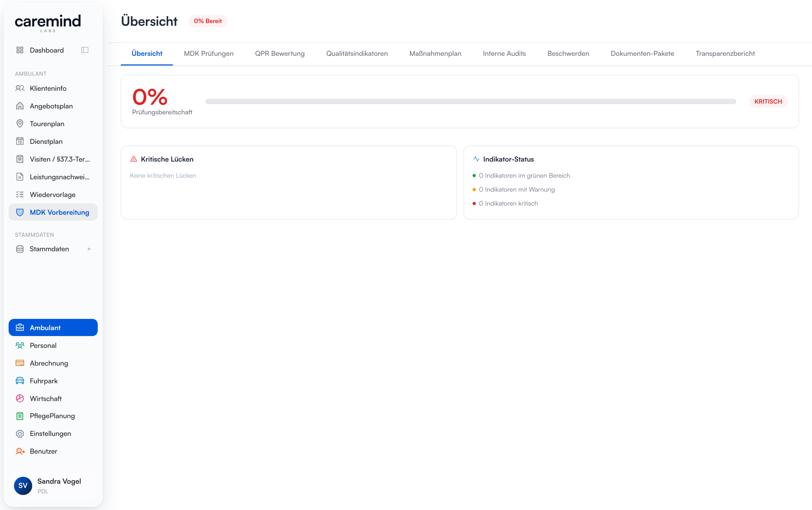Open Dashboard from the sidebar
812x510 pixels.
(47, 50)
